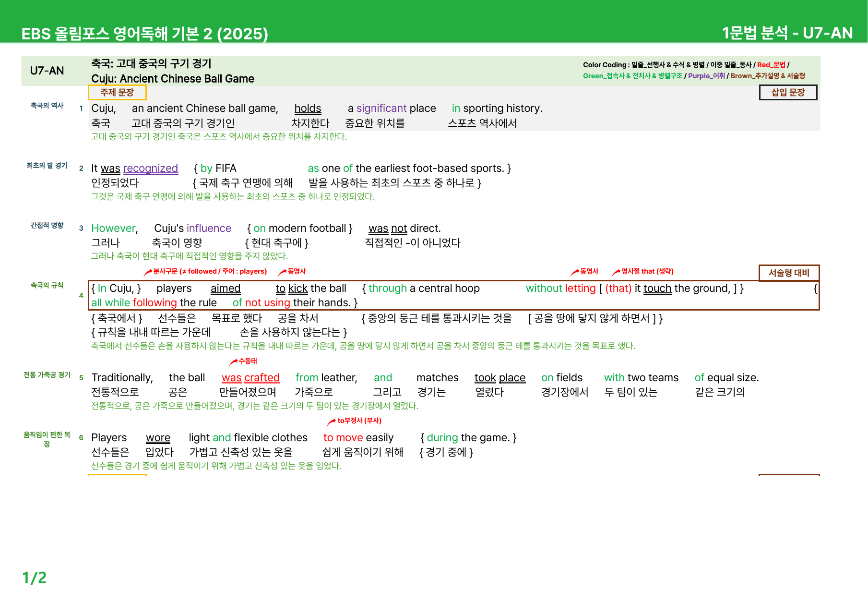Click 'Purple_어휘' in the color legend

pyautogui.click(x=706, y=76)
